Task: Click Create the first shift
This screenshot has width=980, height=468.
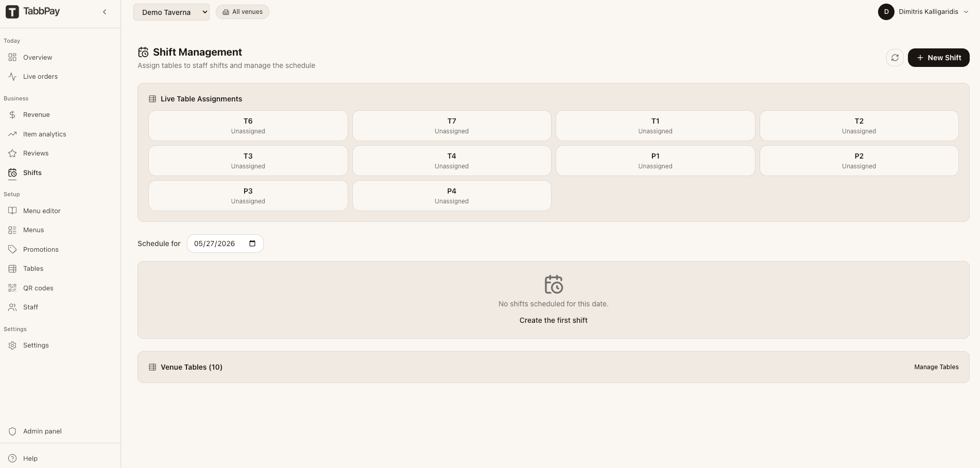Action: pos(554,320)
